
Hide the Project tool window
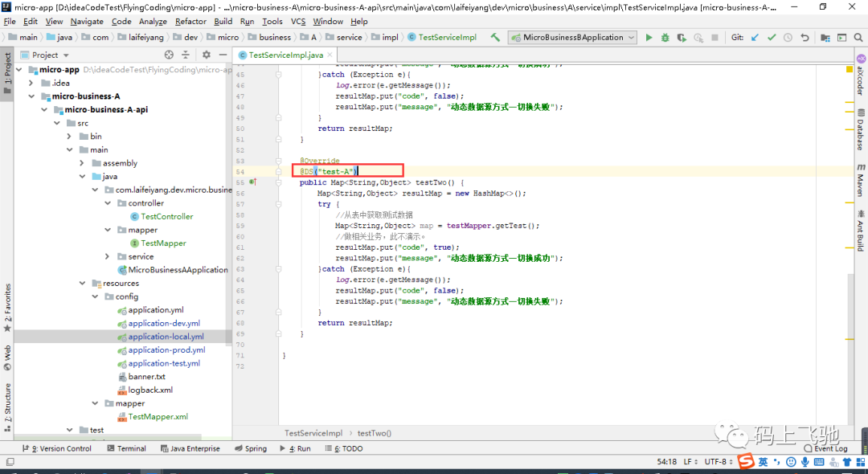223,55
